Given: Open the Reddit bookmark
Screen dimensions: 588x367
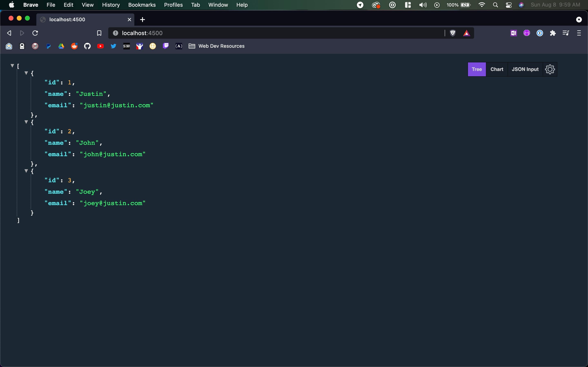Looking at the screenshot, I should pos(74,46).
